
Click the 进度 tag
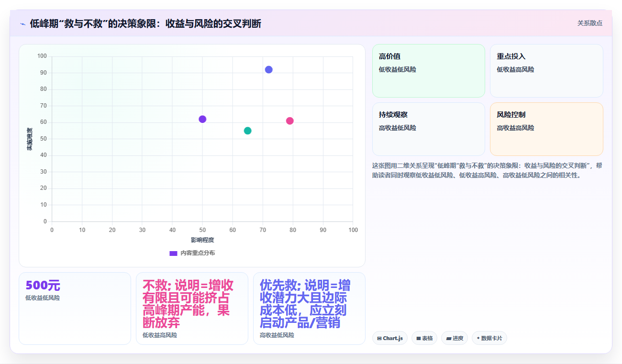tap(455, 338)
